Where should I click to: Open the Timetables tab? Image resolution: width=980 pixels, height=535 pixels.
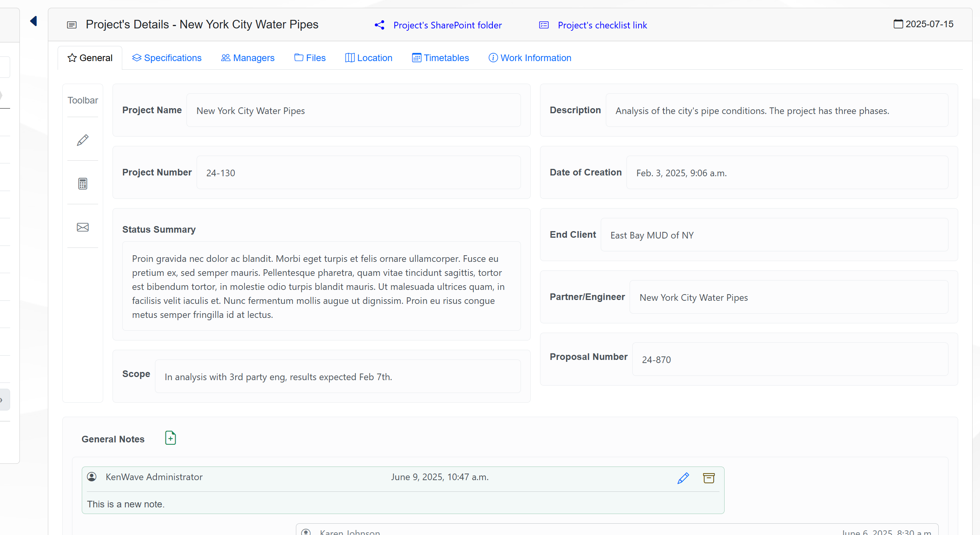(440, 58)
